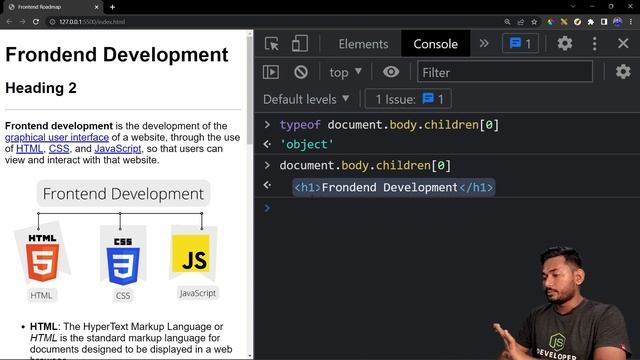Viewport: 640px width, 360px height.
Task: Open the graphical user interface link
Action: click(x=57, y=137)
